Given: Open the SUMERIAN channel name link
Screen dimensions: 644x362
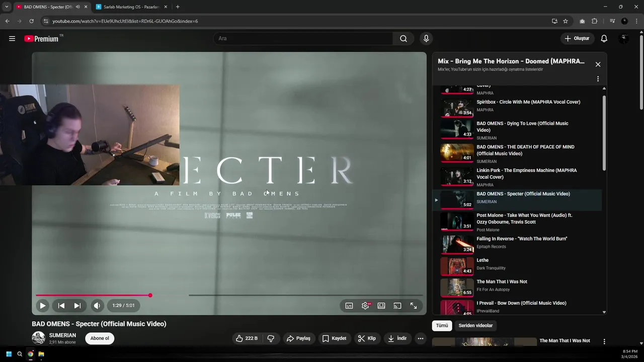Looking at the screenshot, I should [x=62, y=335].
